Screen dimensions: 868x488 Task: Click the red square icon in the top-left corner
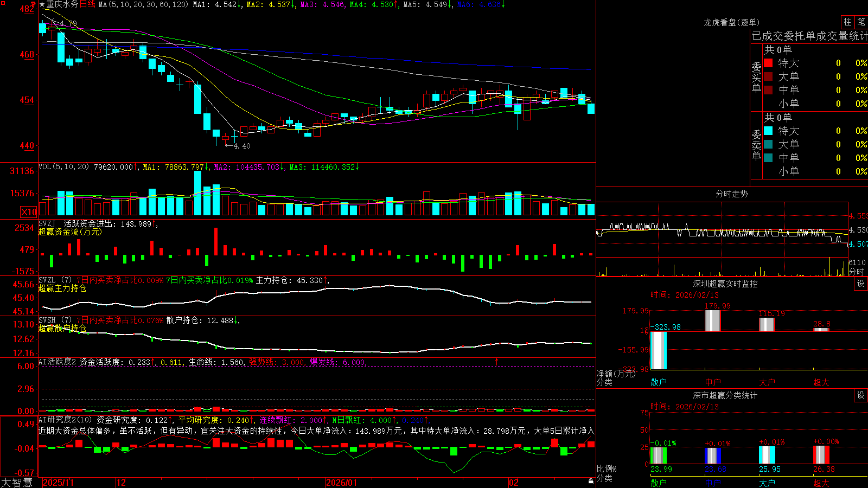[x=3, y=3]
